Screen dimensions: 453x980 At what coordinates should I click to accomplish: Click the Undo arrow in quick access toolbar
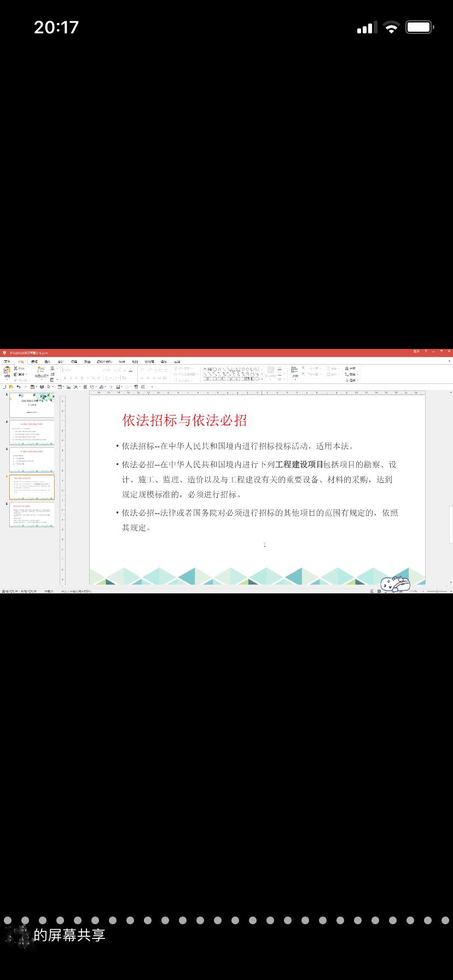click(18, 387)
